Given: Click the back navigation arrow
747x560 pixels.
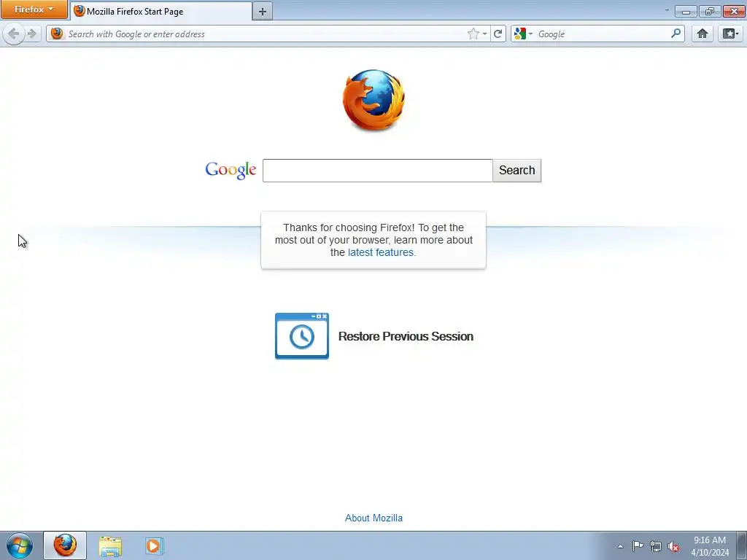Looking at the screenshot, I should [14, 34].
